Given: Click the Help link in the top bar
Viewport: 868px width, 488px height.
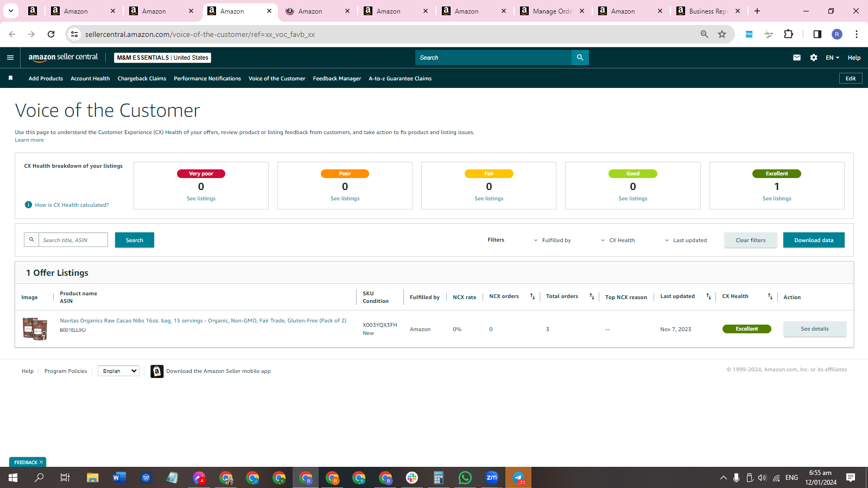Looking at the screenshot, I should (x=854, y=58).
